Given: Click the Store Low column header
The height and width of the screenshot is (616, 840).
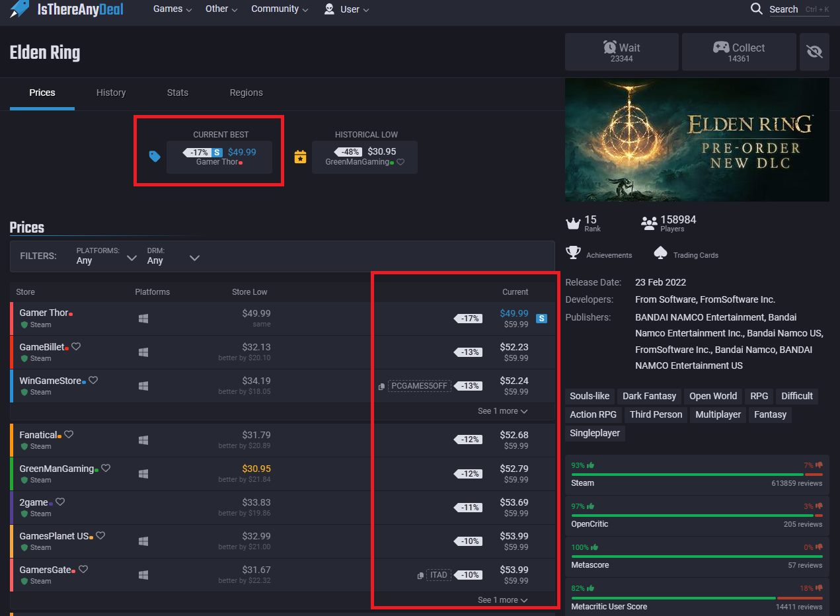Looking at the screenshot, I should [x=250, y=291].
